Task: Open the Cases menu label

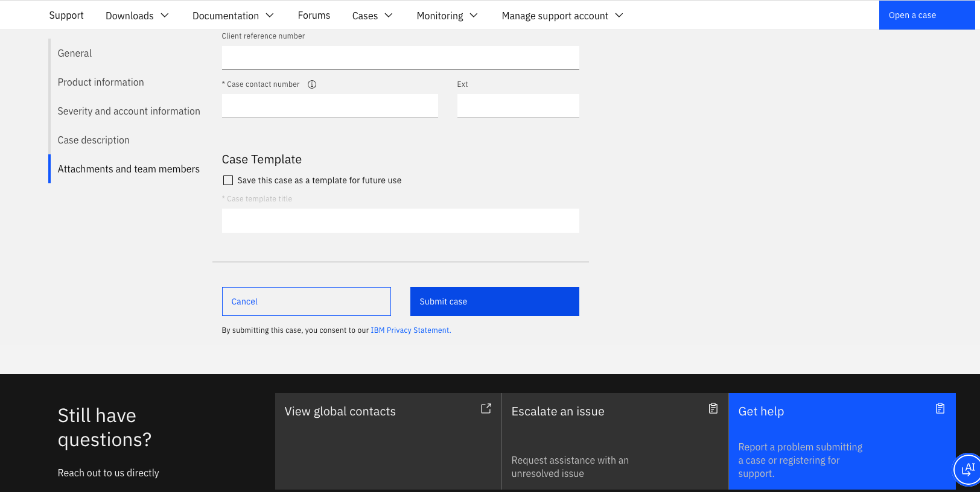Action: pyautogui.click(x=365, y=16)
